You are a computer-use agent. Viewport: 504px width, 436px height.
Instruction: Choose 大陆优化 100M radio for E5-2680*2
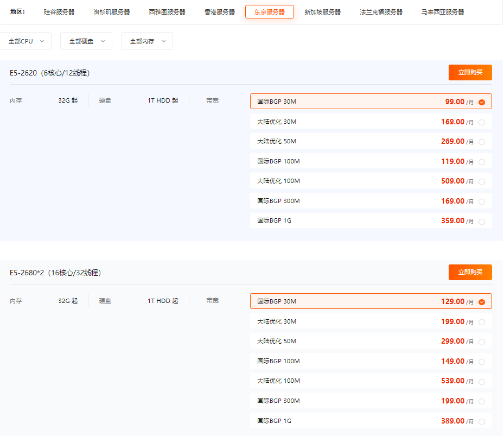(481, 382)
